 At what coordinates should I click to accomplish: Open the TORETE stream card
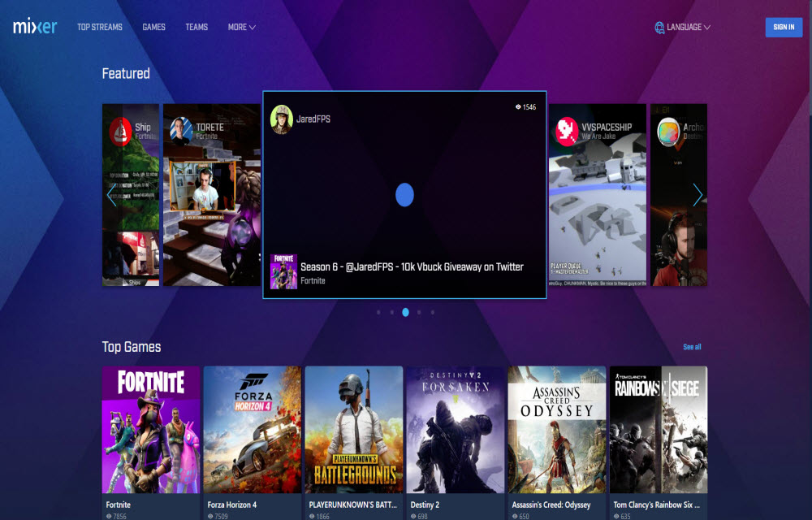pyautogui.click(x=212, y=195)
